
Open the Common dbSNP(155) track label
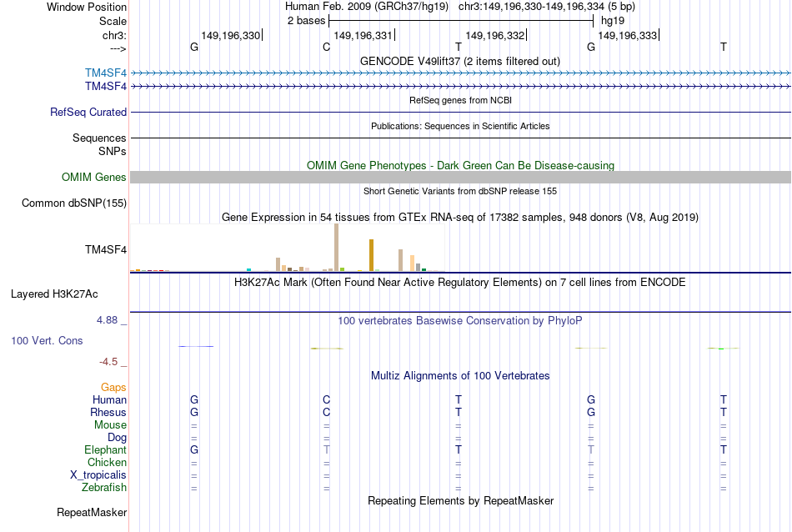tap(73, 203)
